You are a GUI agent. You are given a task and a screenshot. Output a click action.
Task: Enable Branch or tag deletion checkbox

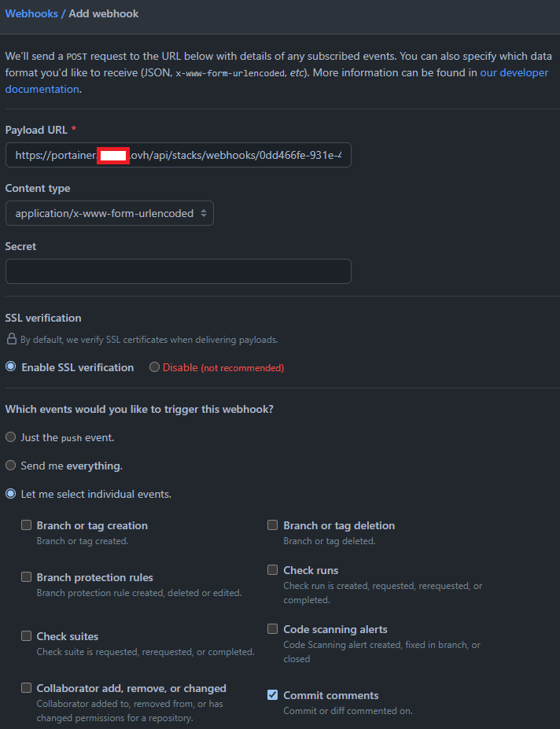pos(273,525)
